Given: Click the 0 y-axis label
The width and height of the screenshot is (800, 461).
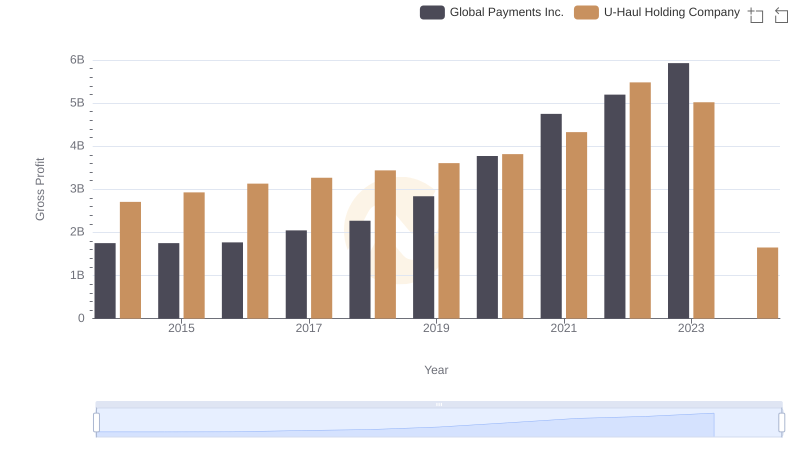Looking at the screenshot, I should (81, 318).
